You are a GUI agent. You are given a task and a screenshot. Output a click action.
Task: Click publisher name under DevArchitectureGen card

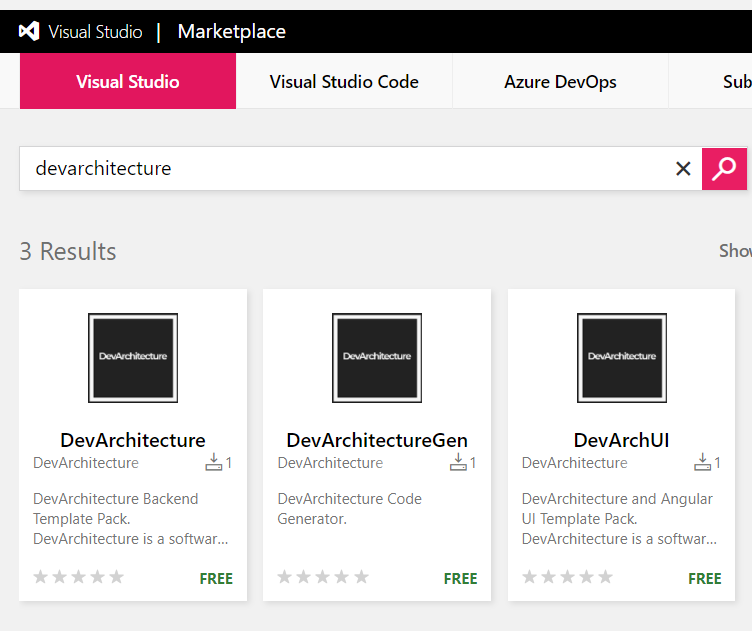[x=330, y=463]
